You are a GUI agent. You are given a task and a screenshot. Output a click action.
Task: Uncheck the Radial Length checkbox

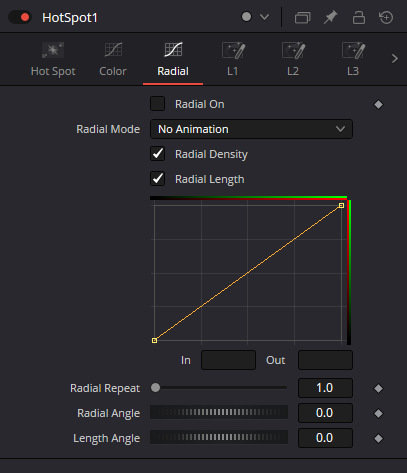coord(157,179)
